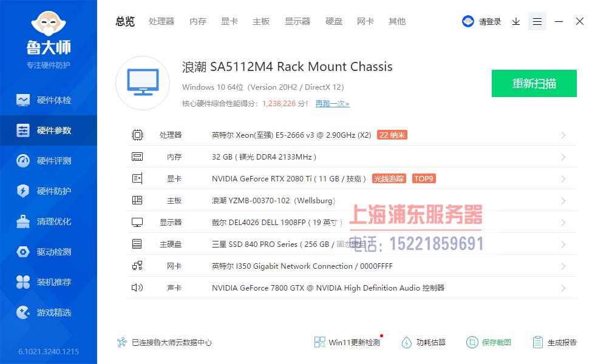This screenshot has height=364, width=595.
Task: Open the download arrow icon in title bar
Action: coord(515,21)
